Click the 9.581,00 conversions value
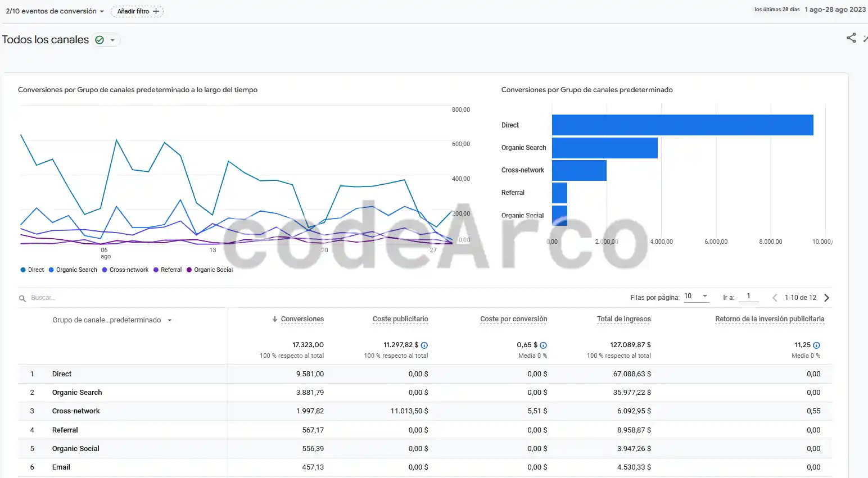Image resolution: width=868 pixels, height=478 pixels. click(310, 374)
